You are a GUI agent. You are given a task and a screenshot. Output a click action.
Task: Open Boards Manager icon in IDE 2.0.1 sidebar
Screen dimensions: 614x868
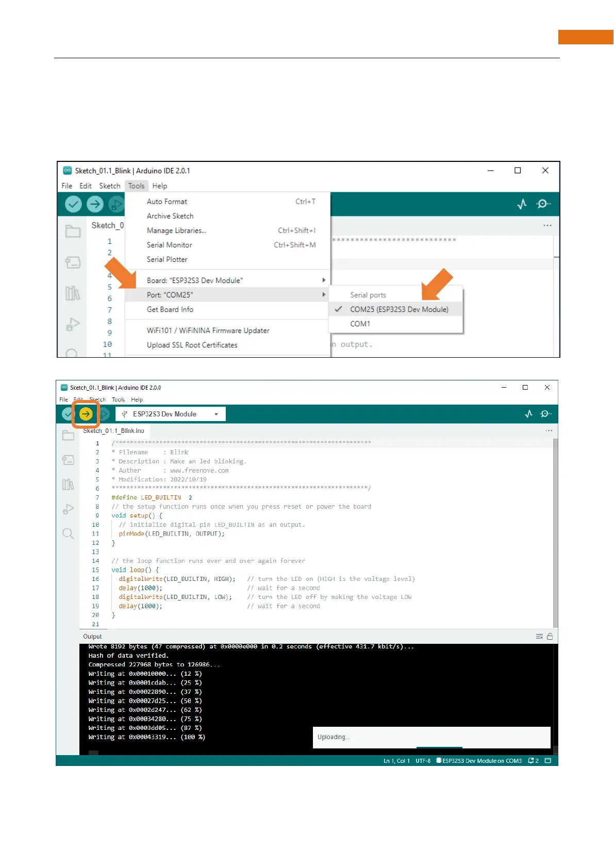(x=73, y=262)
